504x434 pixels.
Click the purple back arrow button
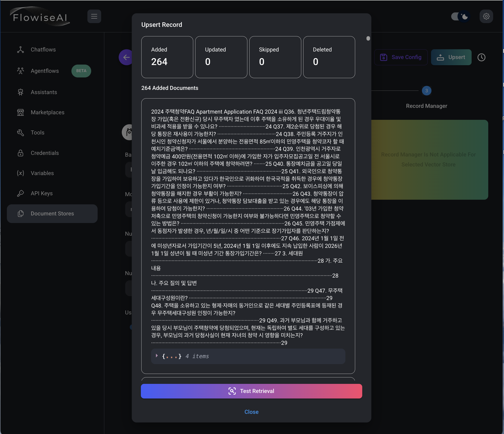point(126,57)
